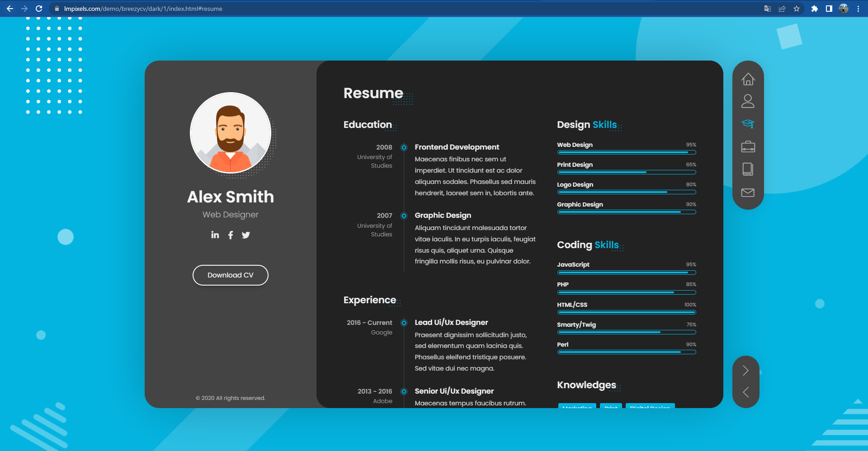Toggle the browser side panel
Image resolution: width=868 pixels, height=451 pixels.
click(829, 9)
